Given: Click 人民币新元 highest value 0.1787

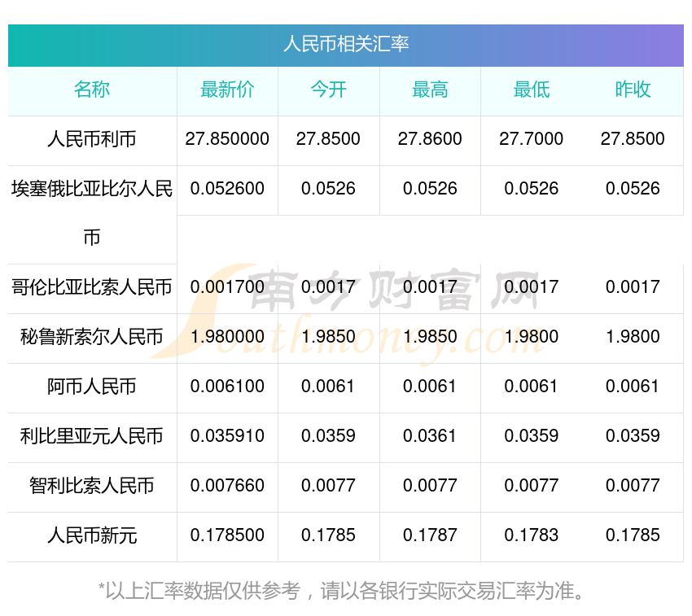Looking at the screenshot, I should coord(430,535).
